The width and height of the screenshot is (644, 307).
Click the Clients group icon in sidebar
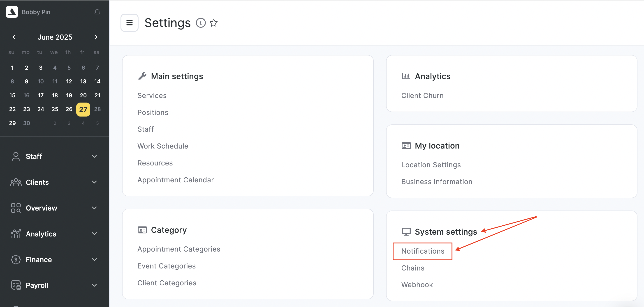(x=16, y=182)
